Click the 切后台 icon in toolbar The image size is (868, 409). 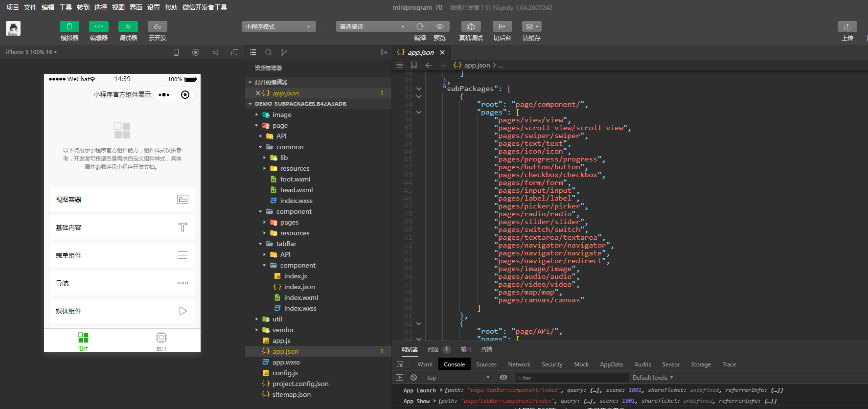pyautogui.click(x=502, y=26)
